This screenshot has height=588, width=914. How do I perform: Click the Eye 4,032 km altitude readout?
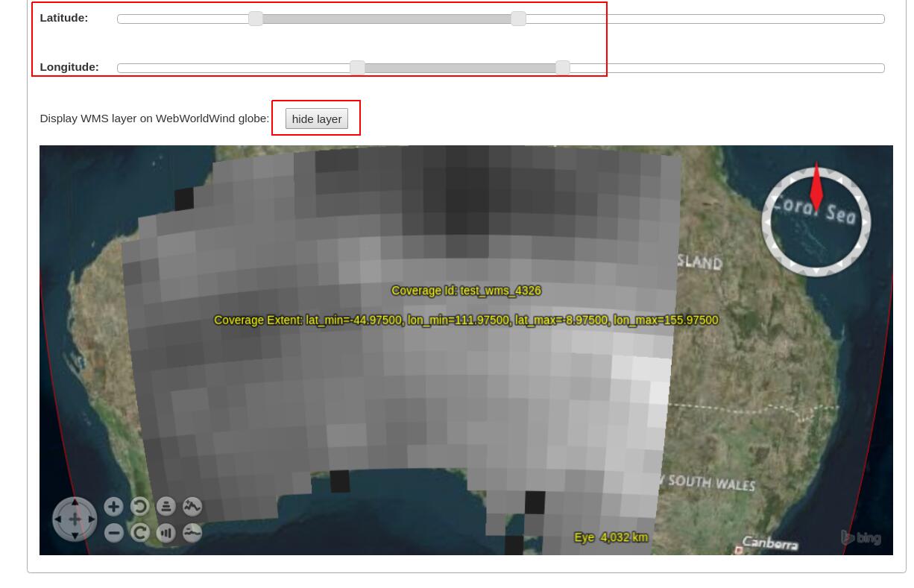click(x=611, y=537)
